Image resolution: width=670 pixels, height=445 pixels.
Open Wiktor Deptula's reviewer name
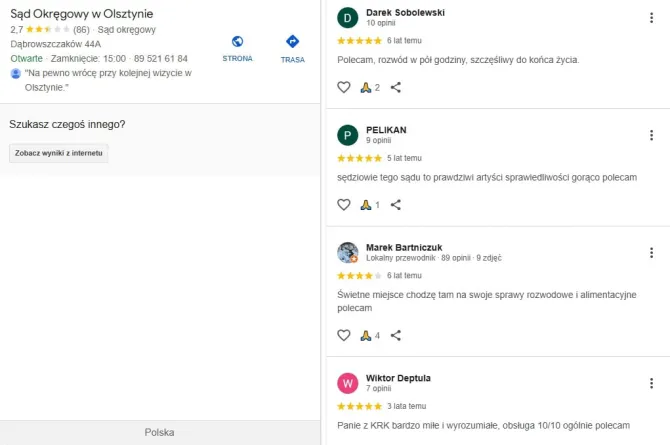(x=398, y=378)
